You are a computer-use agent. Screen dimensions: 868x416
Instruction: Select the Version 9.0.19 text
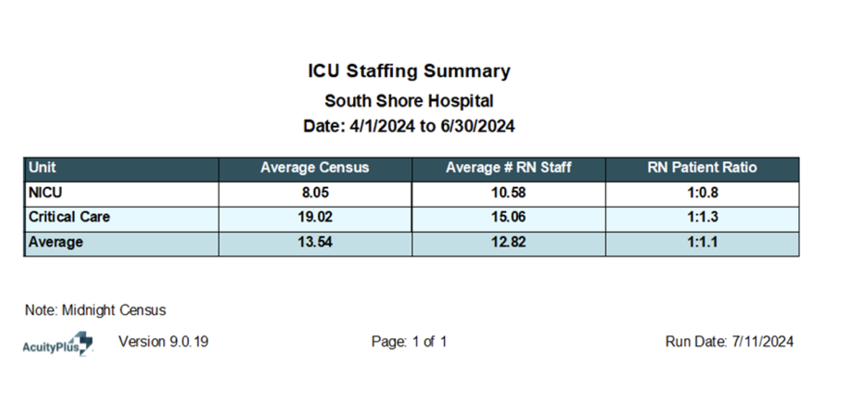coord(163,342)
